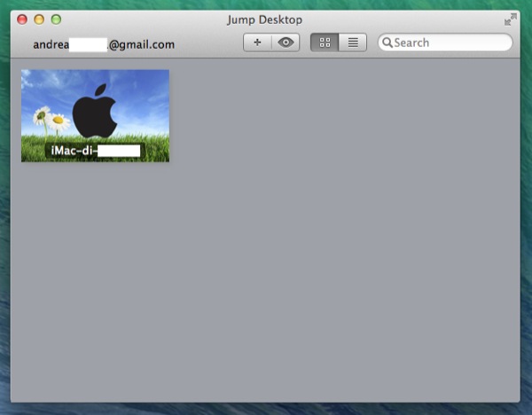Close the Jump Desktop window
532x415 pixels.
(22, 20)
